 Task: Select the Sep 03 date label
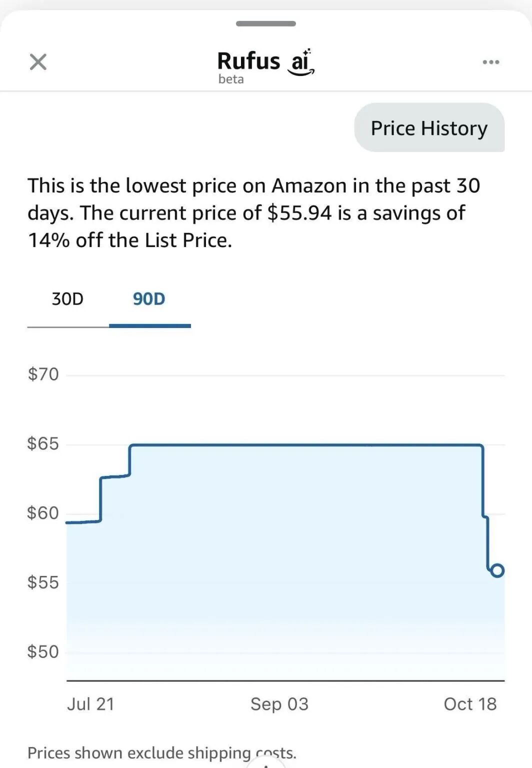[x=278, y=704]
